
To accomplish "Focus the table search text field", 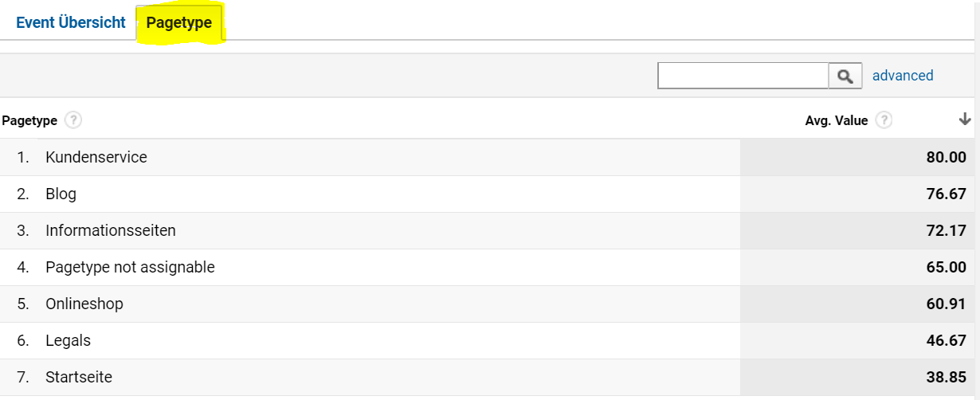I will [743, 76].
